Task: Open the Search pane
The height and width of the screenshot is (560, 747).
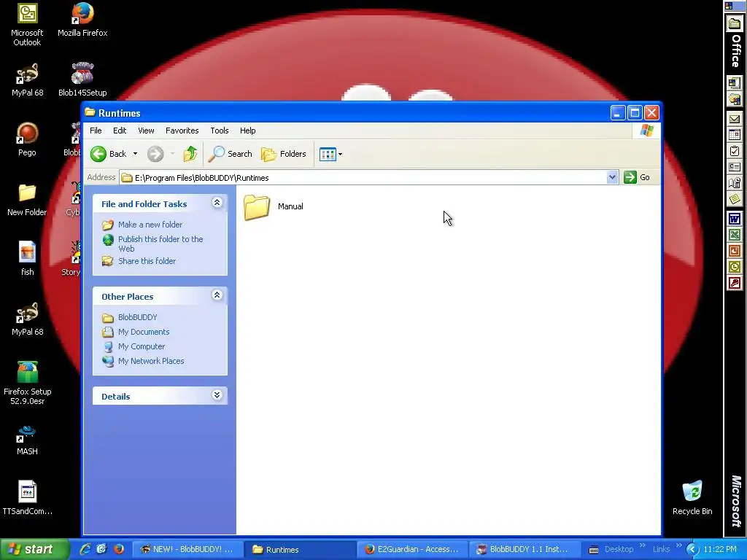Action: point(231,154)
